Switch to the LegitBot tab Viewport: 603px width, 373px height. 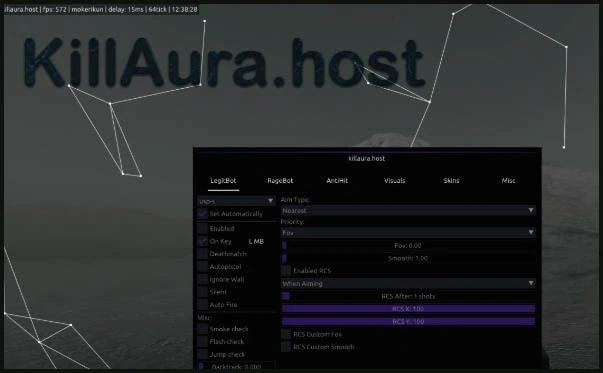tap(223, 181)
